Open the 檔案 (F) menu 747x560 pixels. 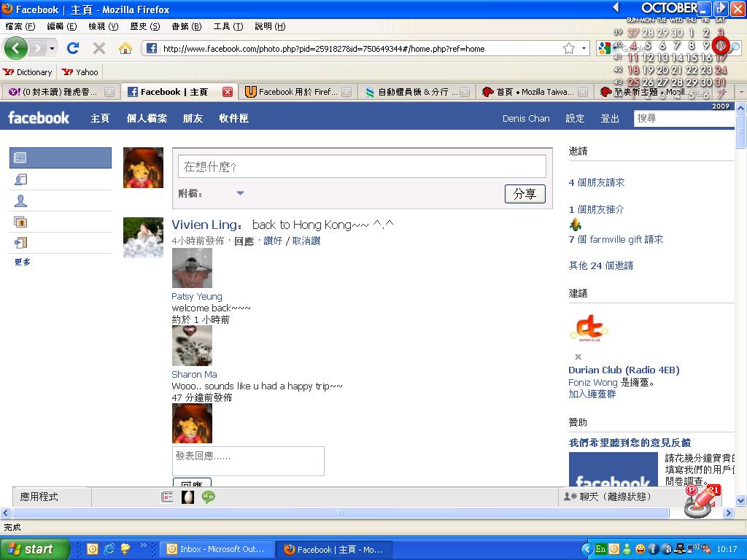point(20,26)
